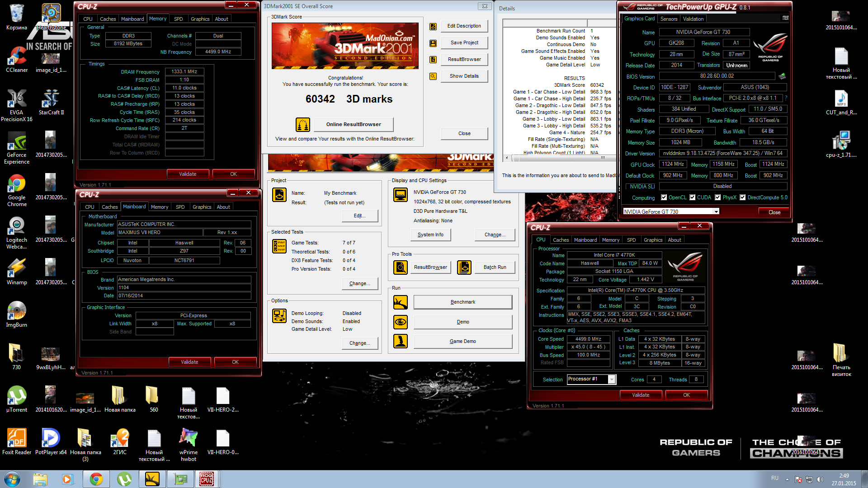Click the Show Details button
868x488 pixels.
click(x=464, y=76)
